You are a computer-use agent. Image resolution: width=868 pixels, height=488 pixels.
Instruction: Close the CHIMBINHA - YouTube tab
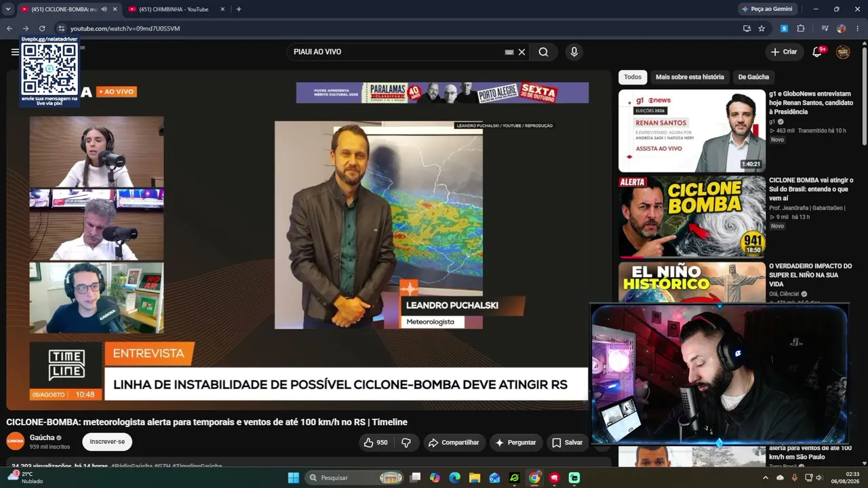pyautogui.click(x=222, y=9)
